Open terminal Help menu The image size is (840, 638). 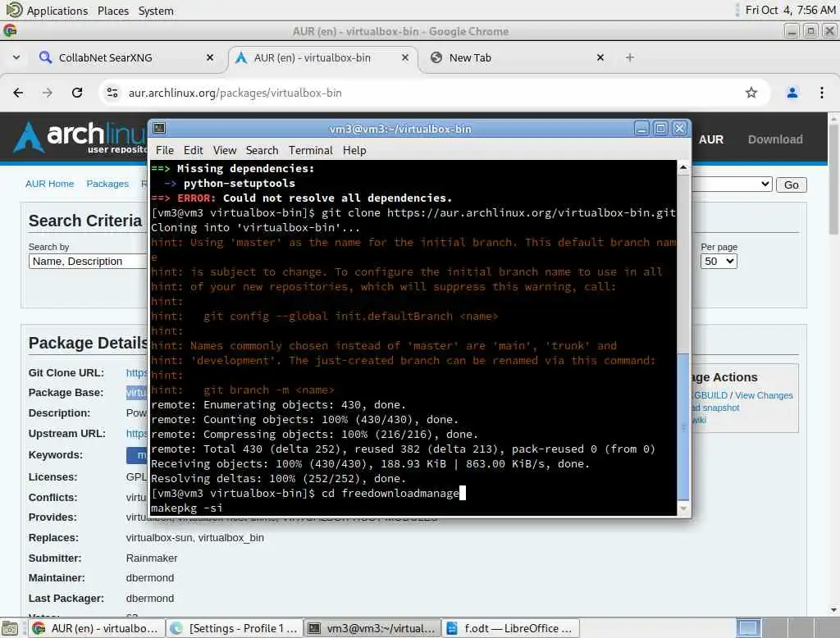tap(354, 151)
